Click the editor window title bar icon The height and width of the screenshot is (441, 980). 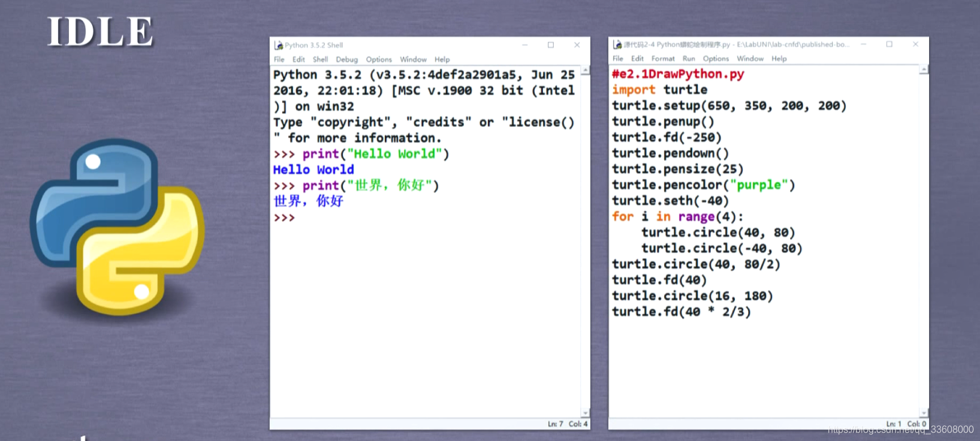coord(617,44)
